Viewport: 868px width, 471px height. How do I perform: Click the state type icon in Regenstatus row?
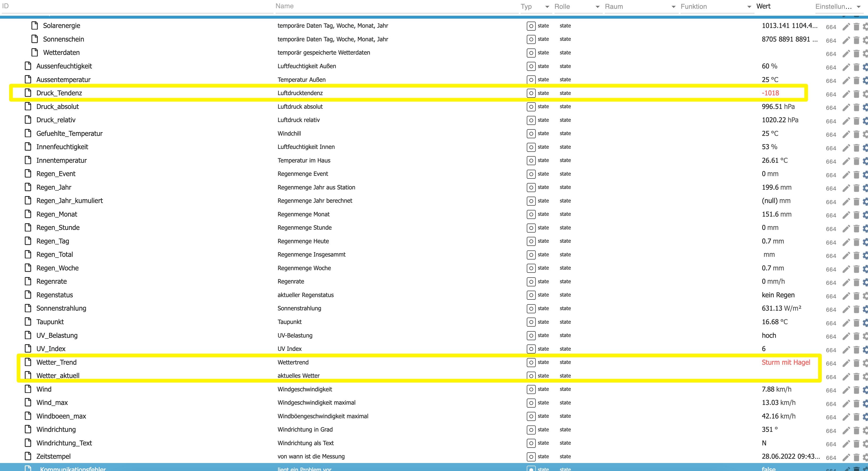(531, 295)
